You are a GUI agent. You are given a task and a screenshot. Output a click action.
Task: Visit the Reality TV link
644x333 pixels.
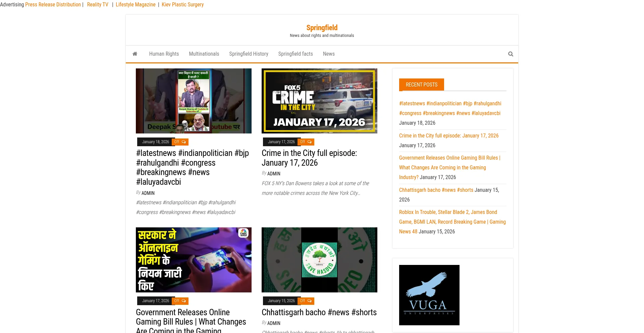click(98, 5)
